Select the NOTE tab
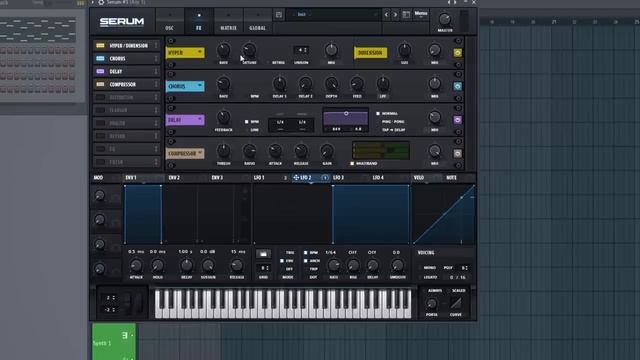 pos(451,178)
